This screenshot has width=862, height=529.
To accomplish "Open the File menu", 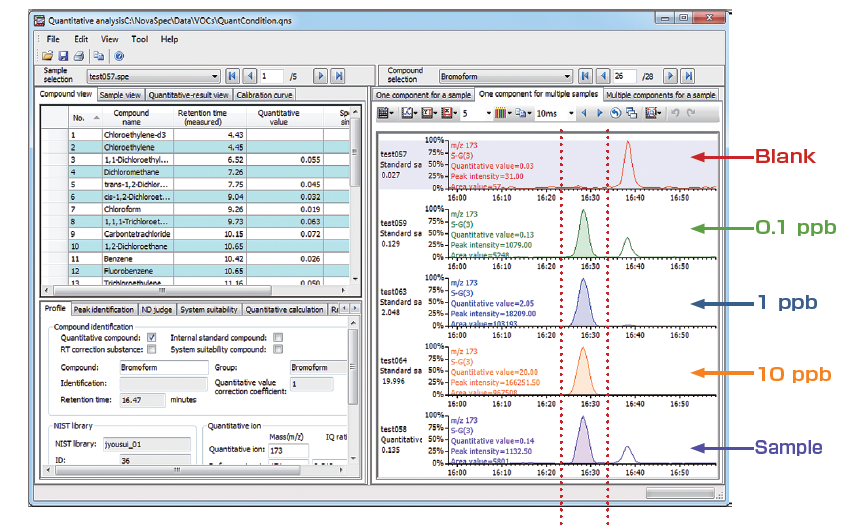I will tap(53, 39).
